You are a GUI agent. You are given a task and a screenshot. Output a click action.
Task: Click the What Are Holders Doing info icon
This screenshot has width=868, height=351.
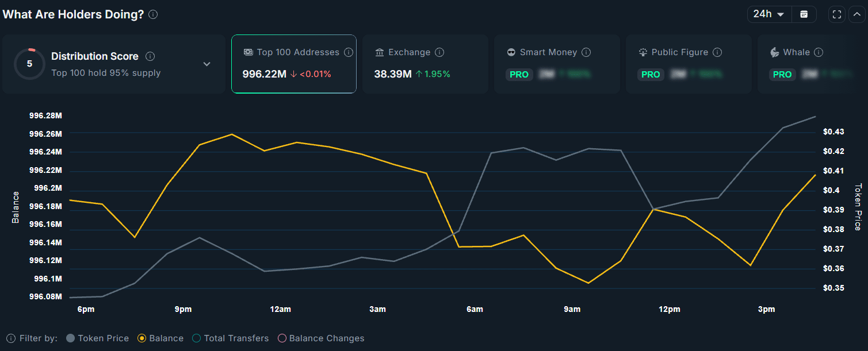[x=153, y=14]
